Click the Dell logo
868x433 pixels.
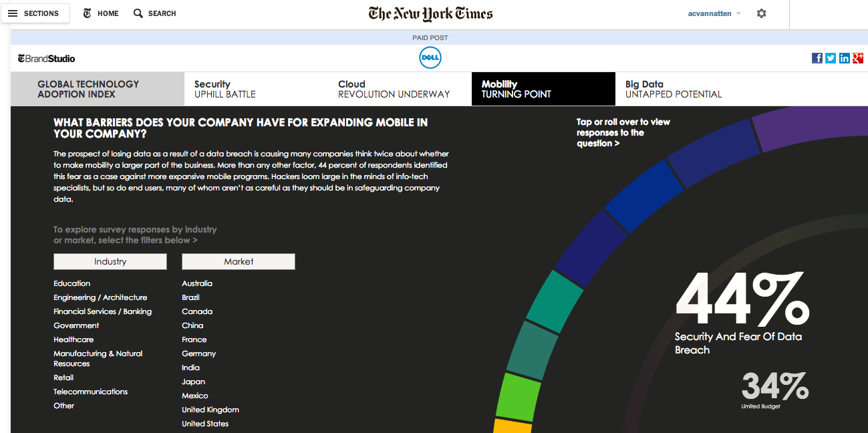[x=430, y=58]
